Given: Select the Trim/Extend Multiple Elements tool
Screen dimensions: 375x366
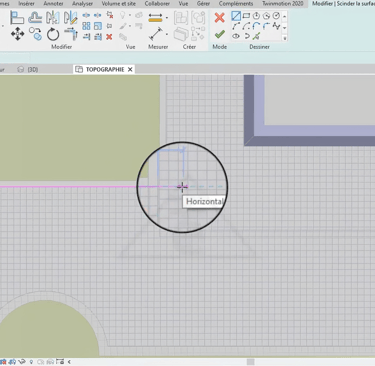Looking at the screenshot, I should pyautogui.click(x=98, y=37).
